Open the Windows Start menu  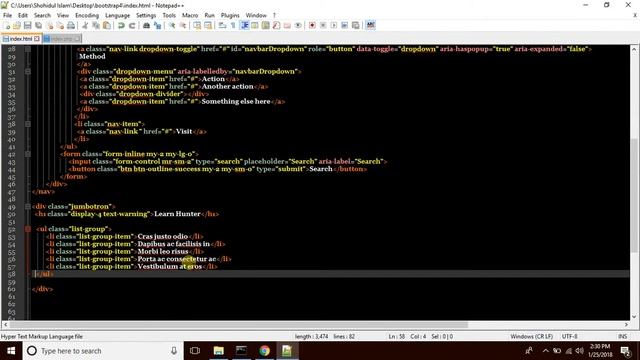11,351
